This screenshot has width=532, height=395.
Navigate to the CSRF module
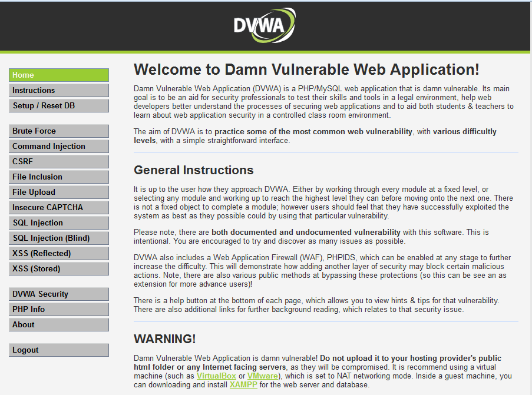coord(59,162)
